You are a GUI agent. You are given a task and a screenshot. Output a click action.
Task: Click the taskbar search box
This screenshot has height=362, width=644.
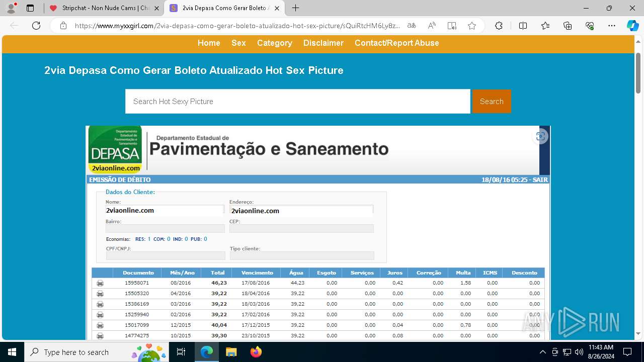pos(97,352)
